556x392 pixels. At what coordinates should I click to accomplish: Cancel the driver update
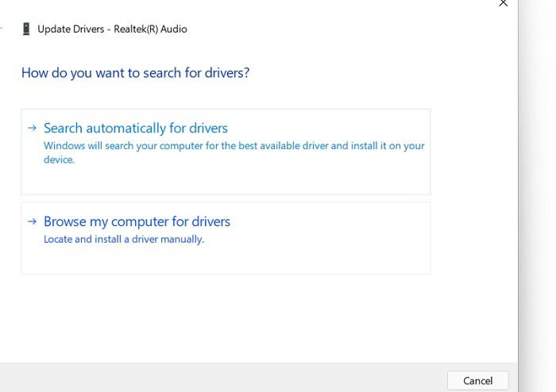point(477,381)
